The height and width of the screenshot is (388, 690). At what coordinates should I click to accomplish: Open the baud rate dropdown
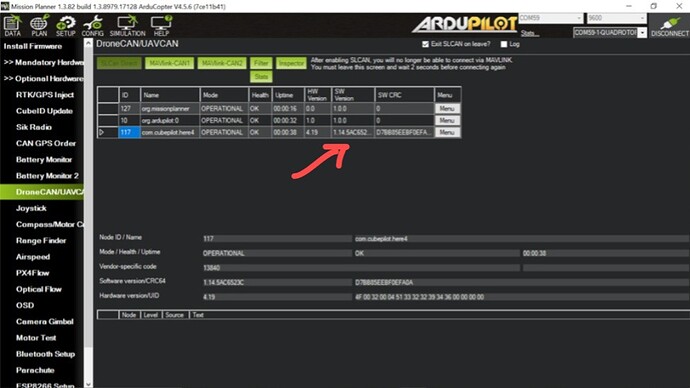click(x=617, y=18)
